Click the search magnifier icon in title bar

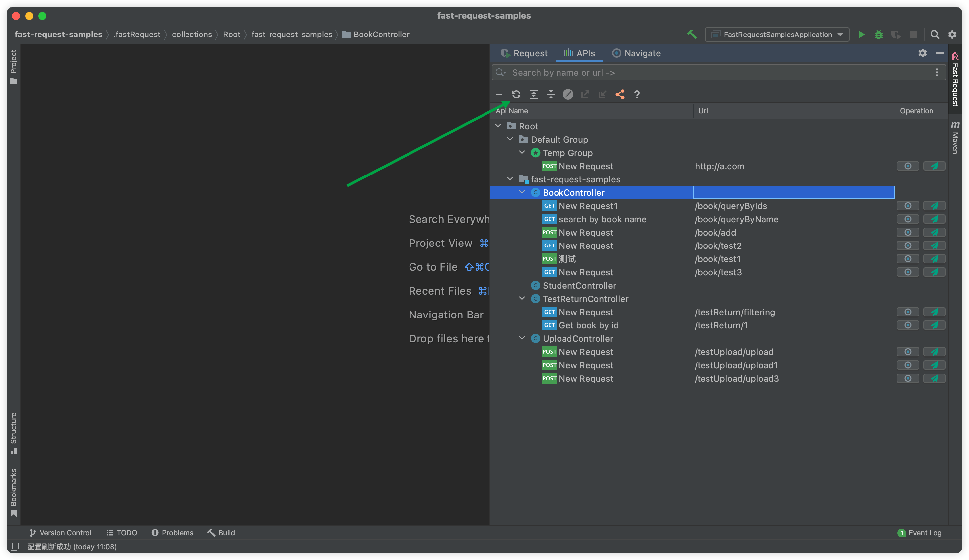(935, 34)
